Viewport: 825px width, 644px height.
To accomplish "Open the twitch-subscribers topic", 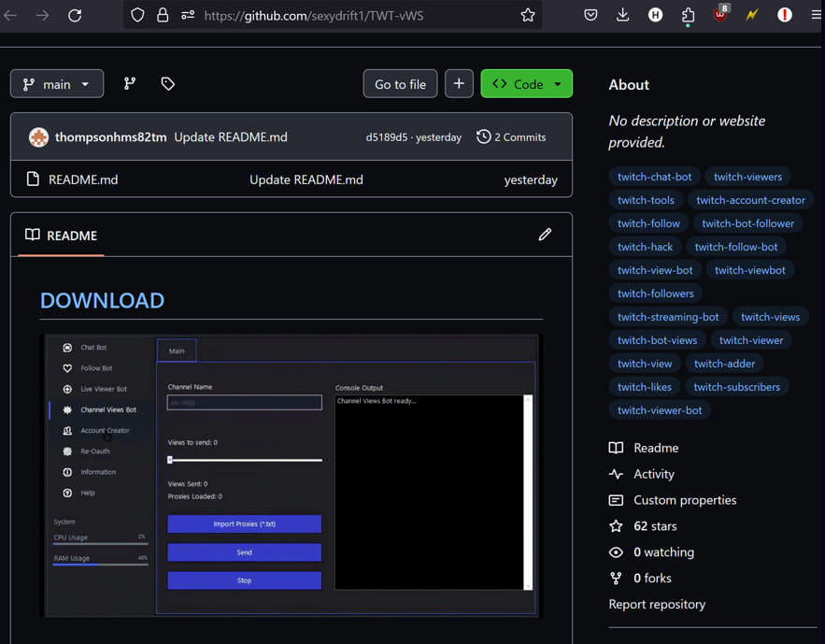I will pyautogui.click(x=736, y=387).
